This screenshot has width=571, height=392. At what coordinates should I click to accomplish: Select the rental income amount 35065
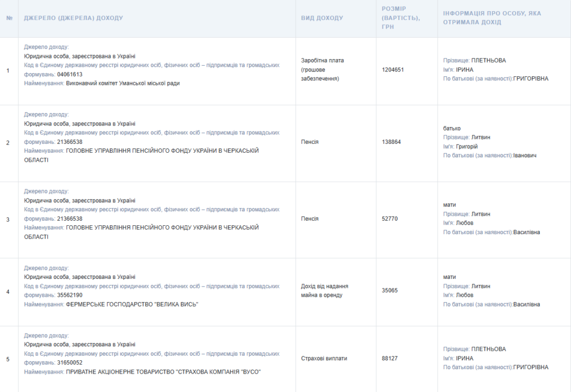(390, 291)
